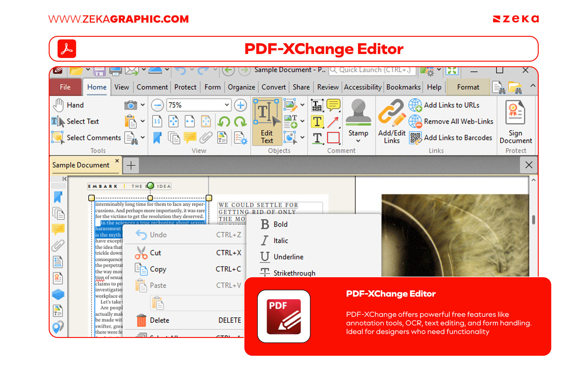Screen dimensions: 588x368
Task: Open a new tab with plus button
Action: click(131, 166)
